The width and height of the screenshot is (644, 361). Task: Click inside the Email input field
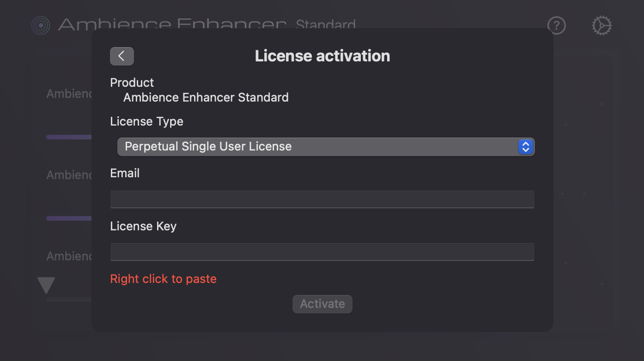[322, 199]
